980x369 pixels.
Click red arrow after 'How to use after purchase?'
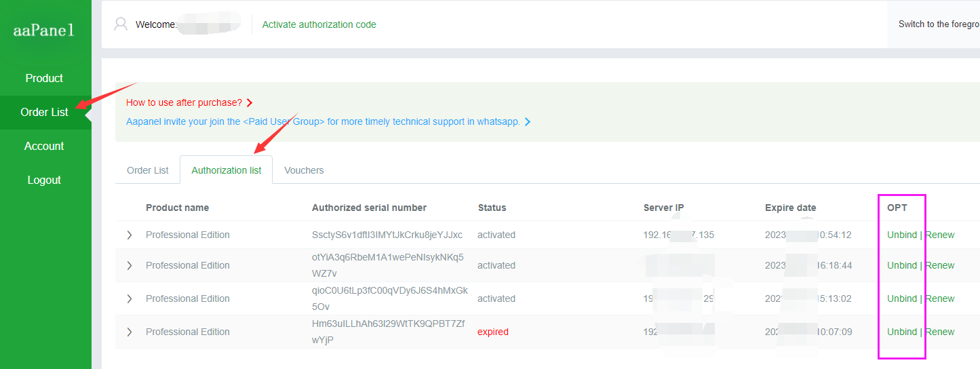coord(250,103)
